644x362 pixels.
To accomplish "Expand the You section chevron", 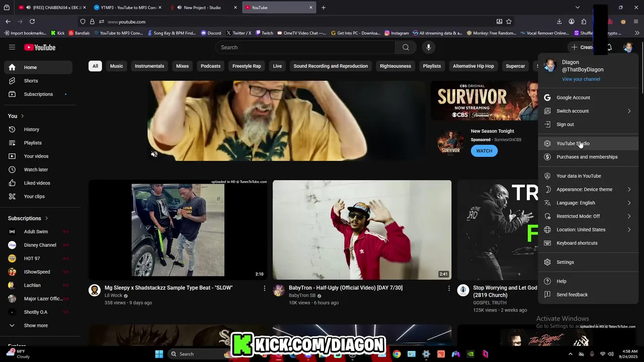I will (x=22, y=116).
